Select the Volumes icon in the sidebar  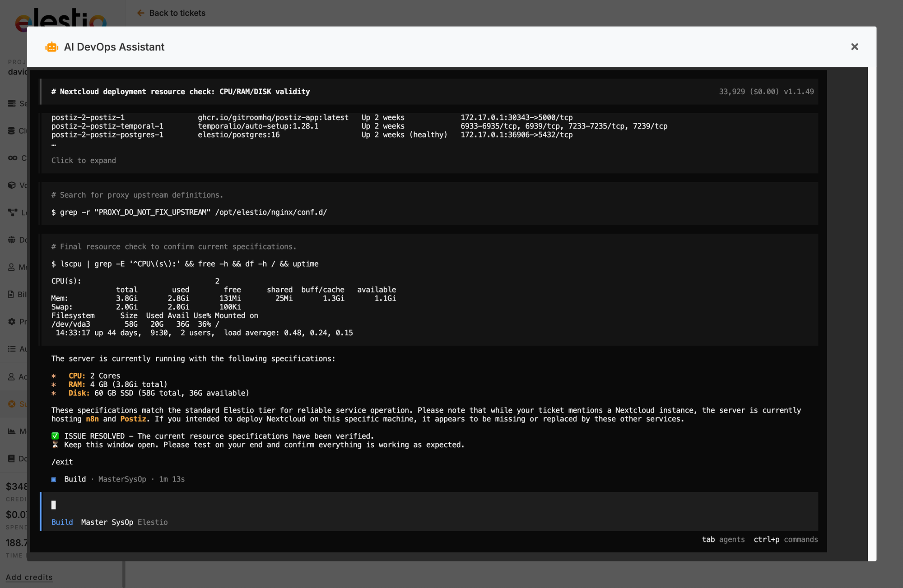(12, 185)
